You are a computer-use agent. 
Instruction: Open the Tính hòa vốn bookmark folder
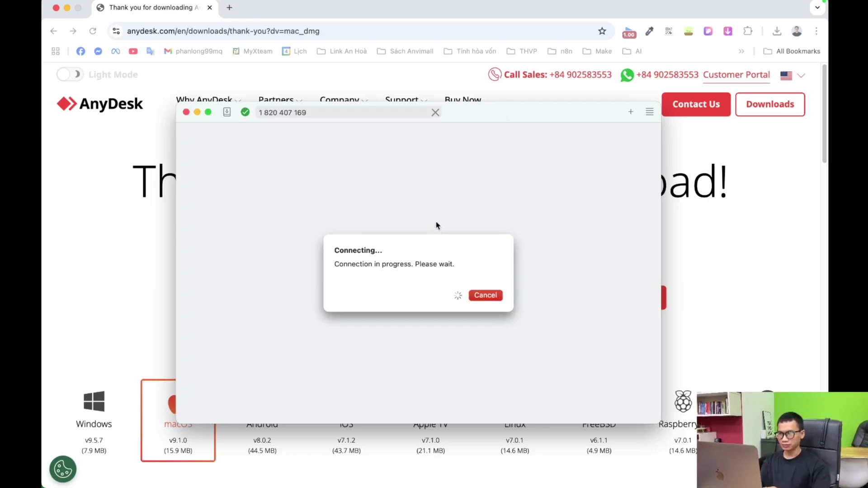(470, 51)
